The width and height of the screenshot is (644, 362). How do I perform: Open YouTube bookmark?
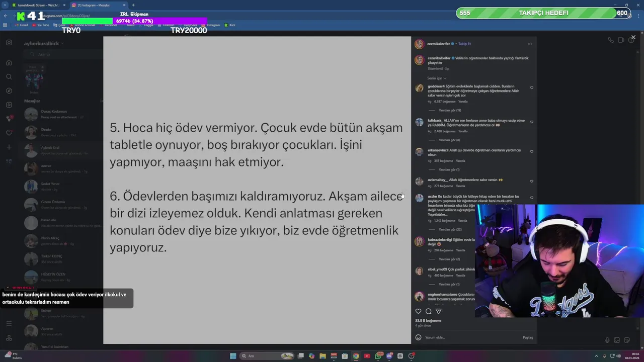click(41, 25)
